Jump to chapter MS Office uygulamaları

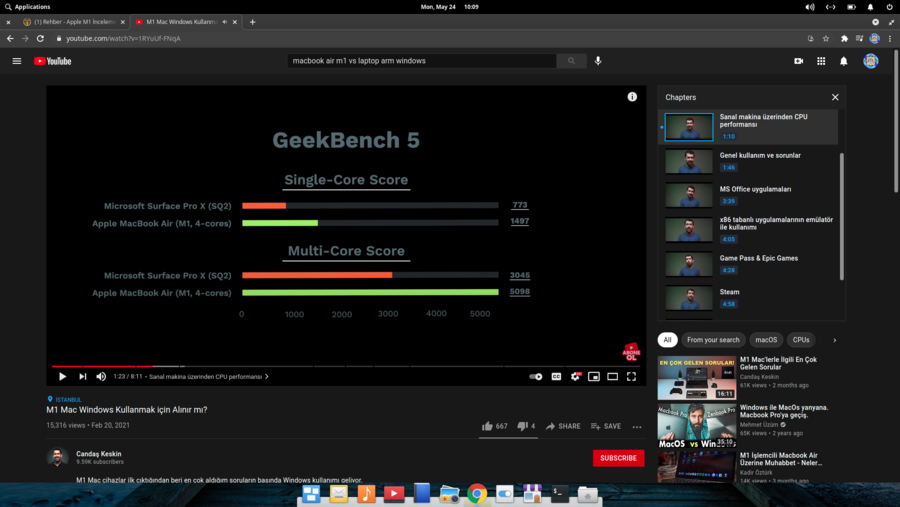click(750, 195)
